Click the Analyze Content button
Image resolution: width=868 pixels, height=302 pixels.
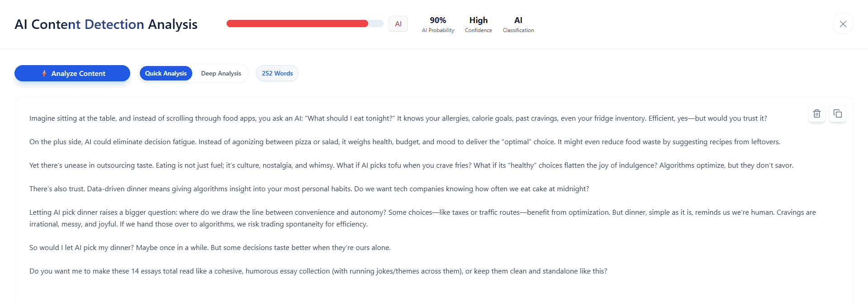pyautogui.click(x=72, y=73)
